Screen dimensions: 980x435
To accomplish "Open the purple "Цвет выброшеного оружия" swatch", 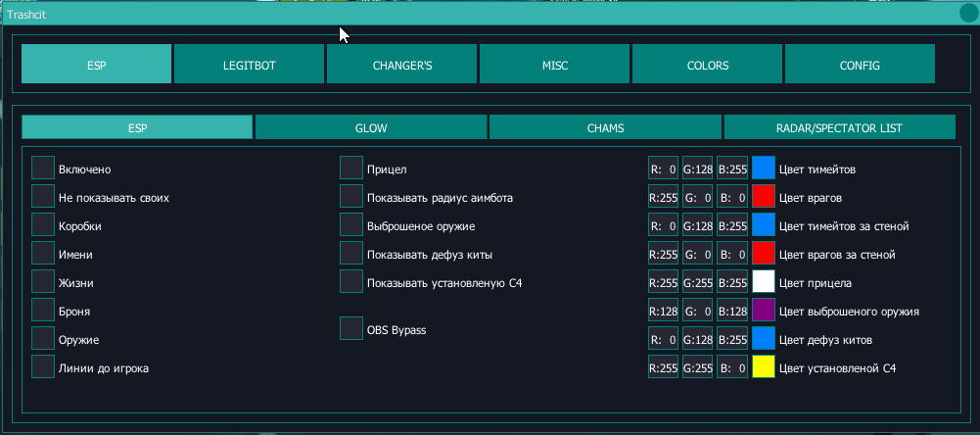I will pos(764,311).
